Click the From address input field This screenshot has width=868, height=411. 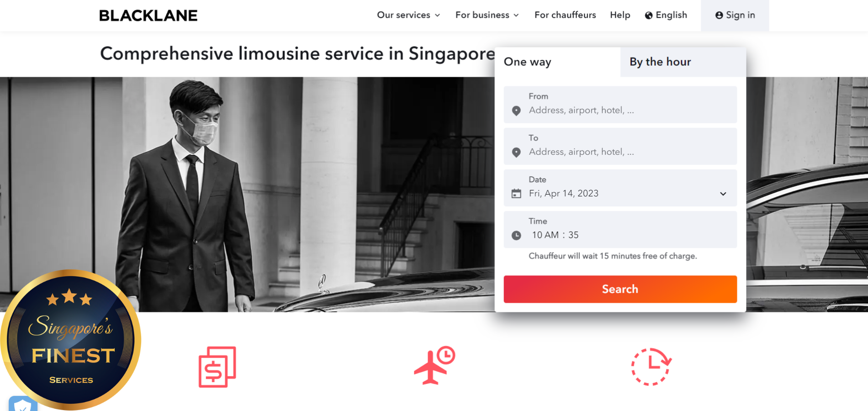click(x=620, y=105)
